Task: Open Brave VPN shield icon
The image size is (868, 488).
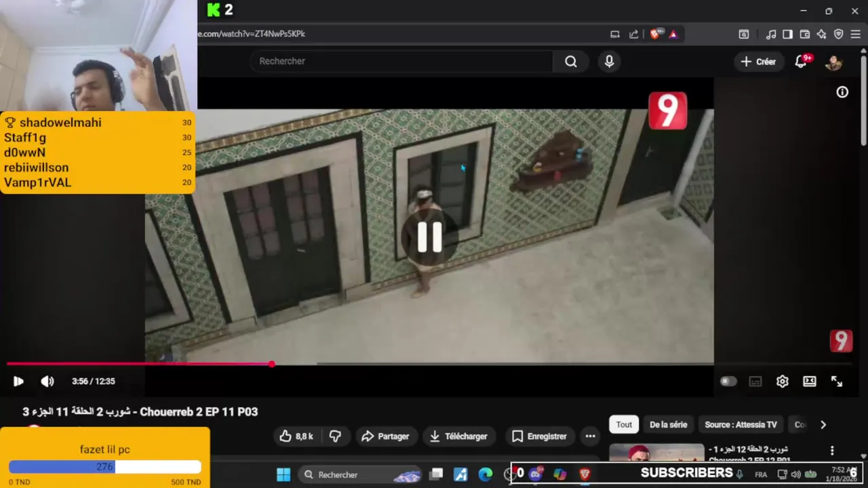Action: pos(839,34)
